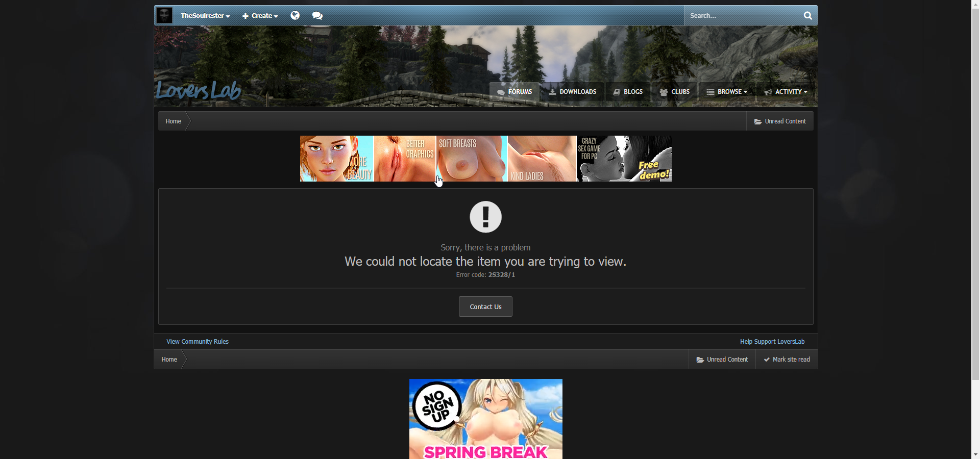980x459 pixels.
Task: Click the error code 2S328/1 text
Action: 502,275
